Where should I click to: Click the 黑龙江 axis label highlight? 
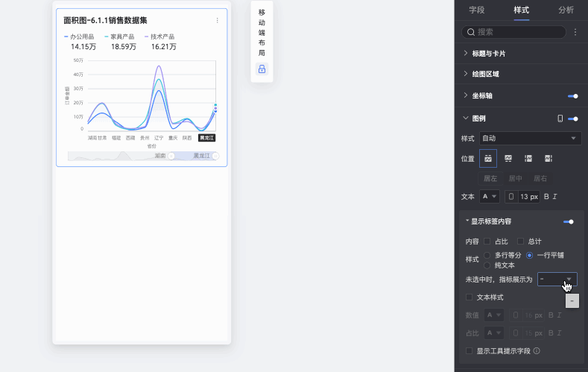click(206, 138)
